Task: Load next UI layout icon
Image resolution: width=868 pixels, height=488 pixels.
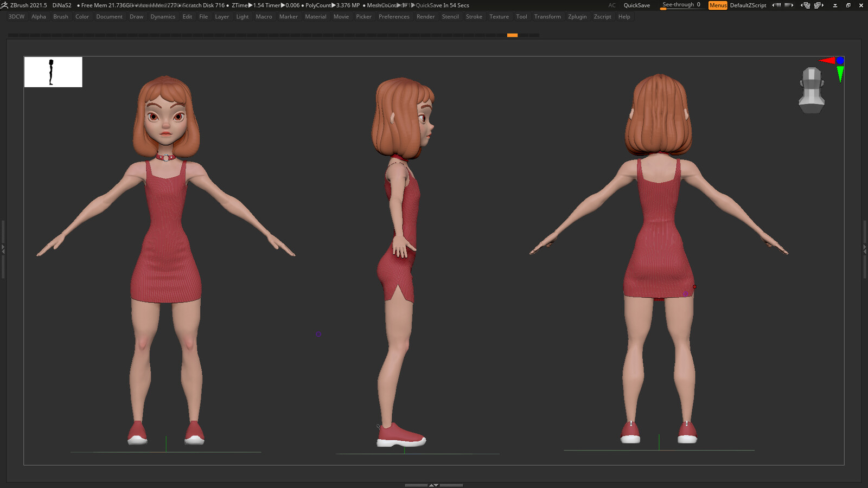Action: point(819,5)
